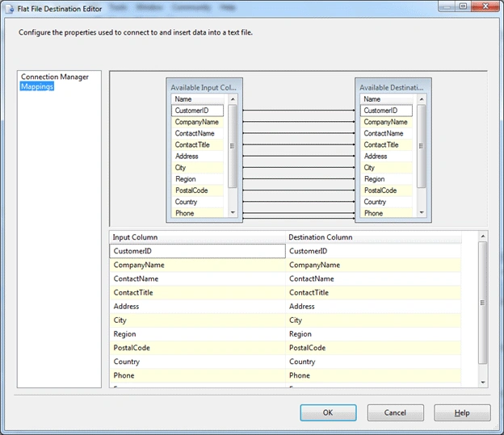Screen dimensions: 504x435
Task: Click Address in Destination Column grid
Action: click(x=373, y=306)
